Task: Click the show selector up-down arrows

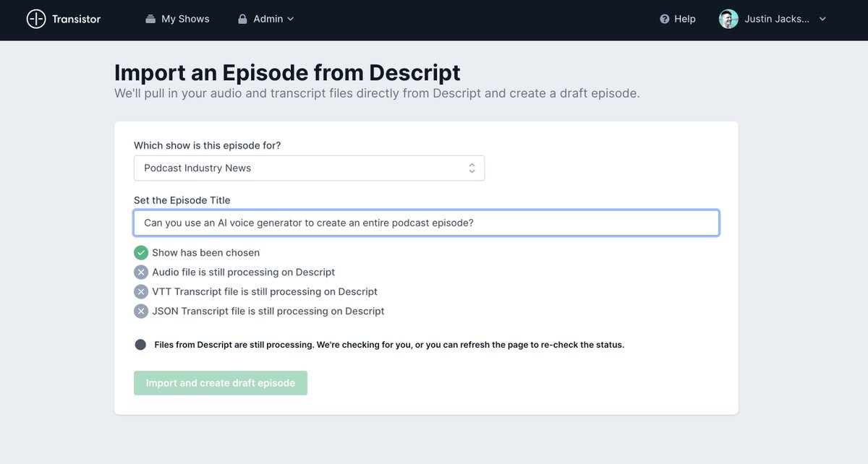Action: [x=472, y=168]
